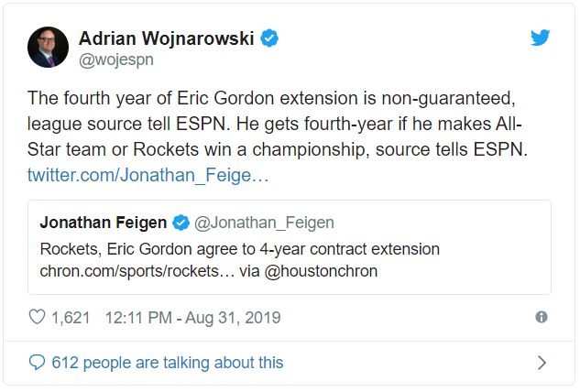Like the tweet with the heart icon
The image size is (580, 392).
[x=38, y=318]
